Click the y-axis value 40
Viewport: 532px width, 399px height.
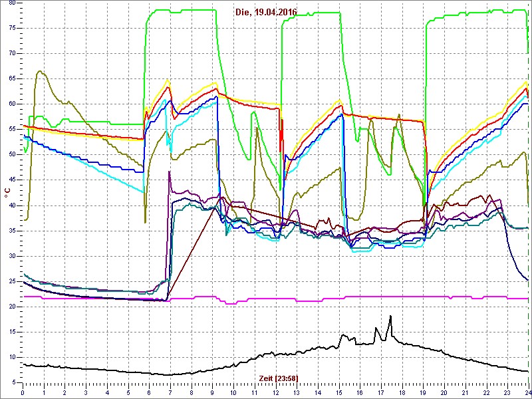pyautogui.click(x=12, y=205)
